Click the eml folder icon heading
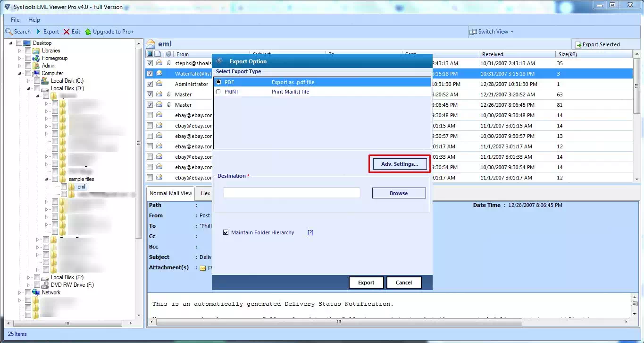The height and width of the screenshot is (343, 644). point(151,44)
